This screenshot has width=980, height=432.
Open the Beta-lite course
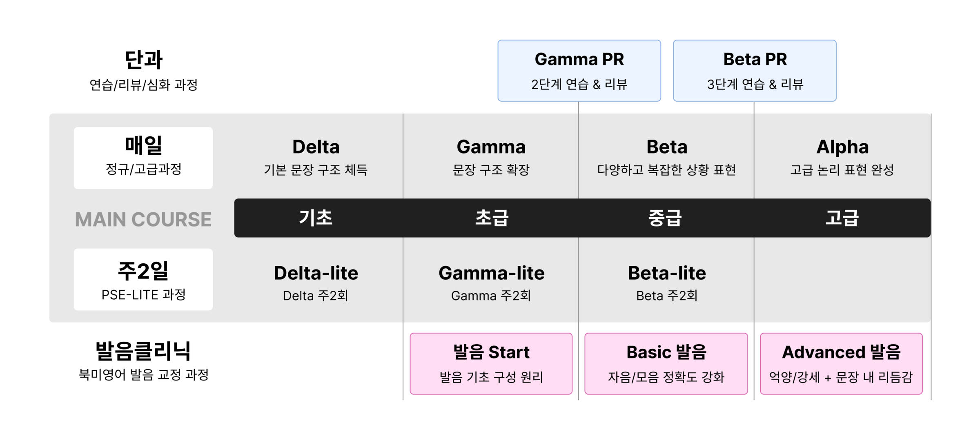click(x=667, y=283)
